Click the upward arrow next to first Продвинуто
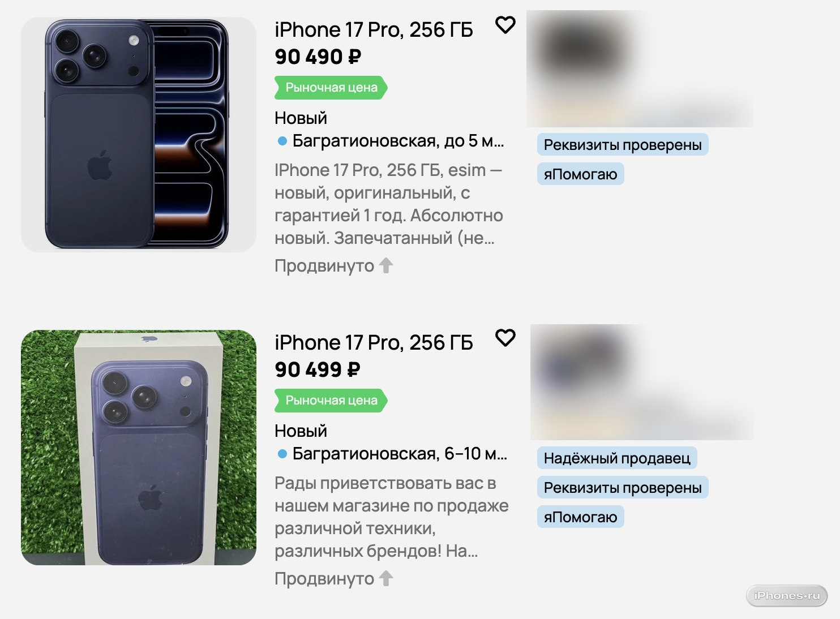 click(x=386, y=265)
